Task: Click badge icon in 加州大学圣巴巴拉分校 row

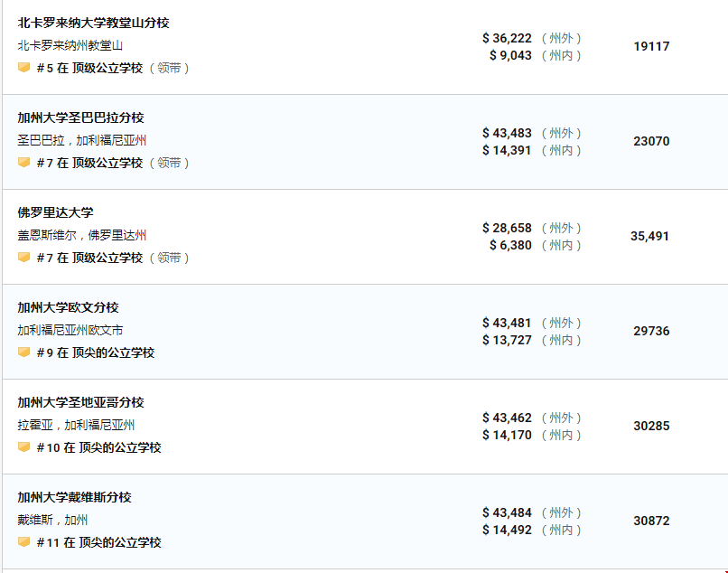Action: click(24, 163)
